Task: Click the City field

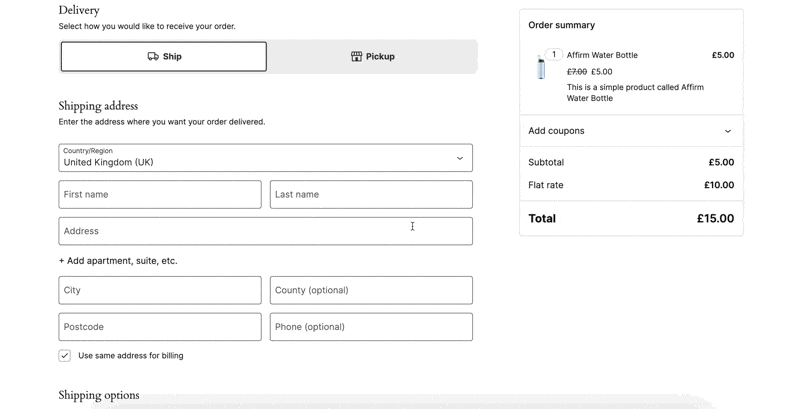Action: tap(160, 290)
